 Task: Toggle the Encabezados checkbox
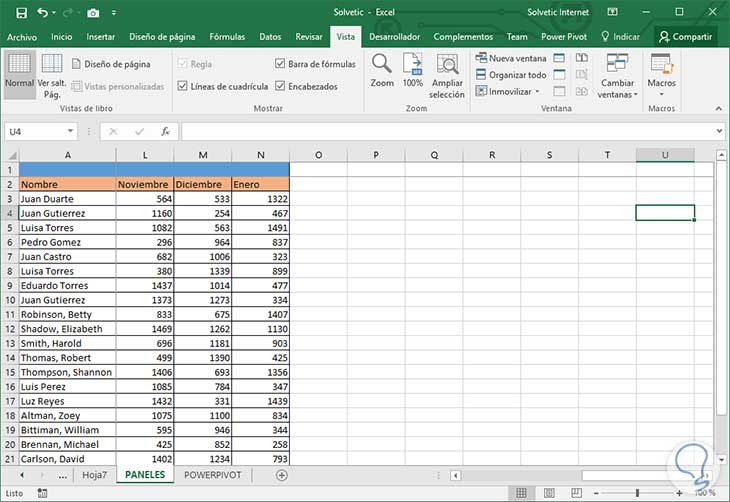coord(280,86)
